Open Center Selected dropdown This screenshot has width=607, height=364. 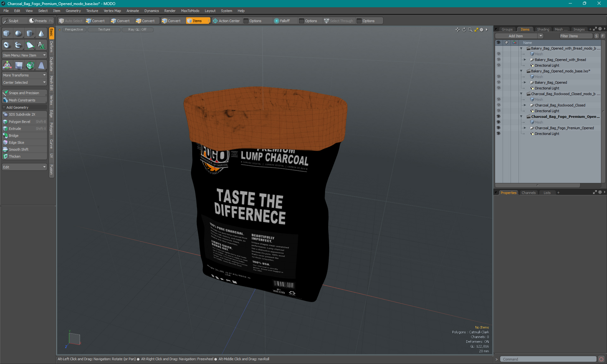point(24,82)
